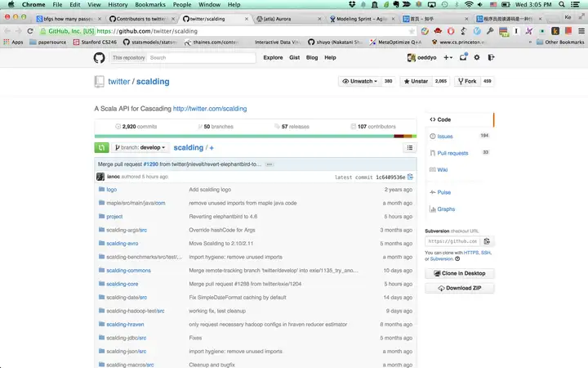Click the green compare and review button
Screen dimensions: 588x368
pyautogui.click(x=101, y=147)
